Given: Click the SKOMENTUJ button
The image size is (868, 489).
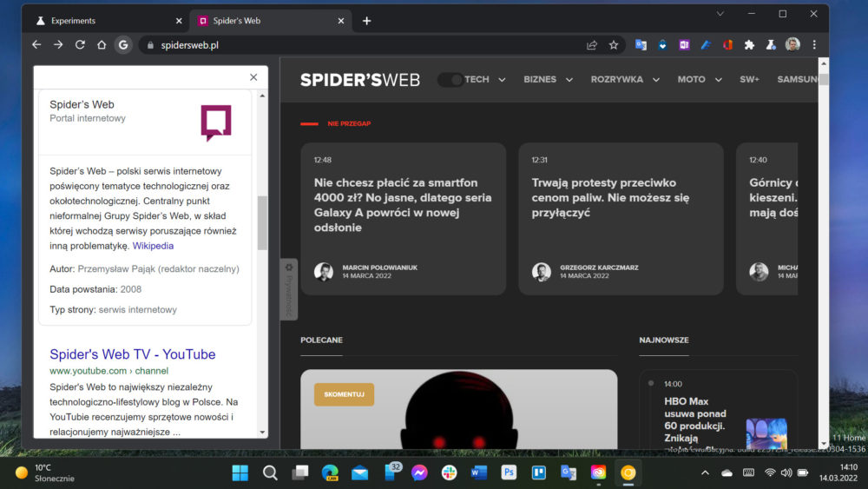Looking at the screenshot, I should [344, 394].
